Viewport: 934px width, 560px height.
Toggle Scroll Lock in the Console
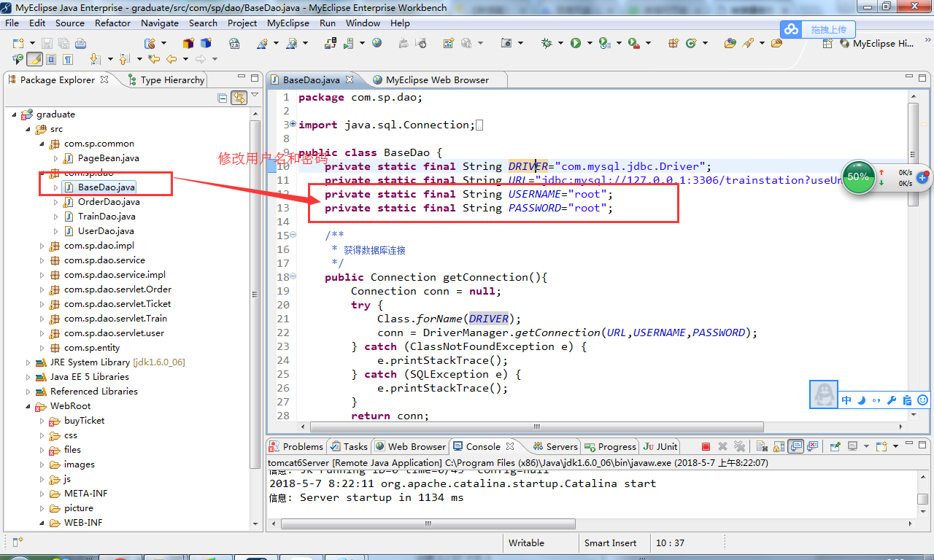point(778,446)
